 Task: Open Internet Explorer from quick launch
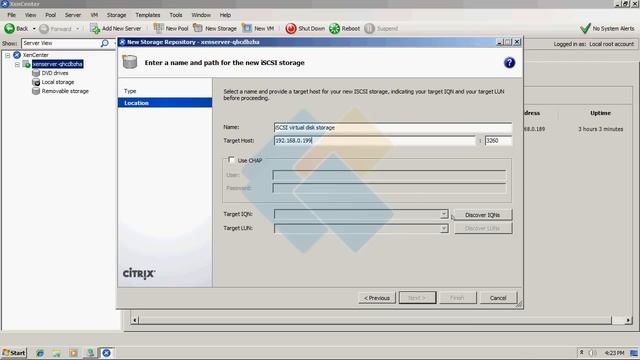pyautogui.click(x=40, y=353)
